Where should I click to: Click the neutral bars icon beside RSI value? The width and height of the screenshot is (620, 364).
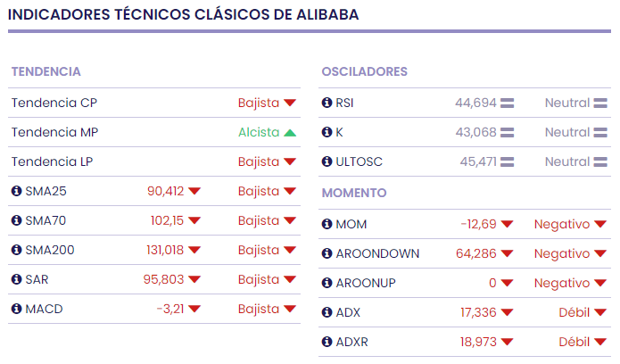508,103
